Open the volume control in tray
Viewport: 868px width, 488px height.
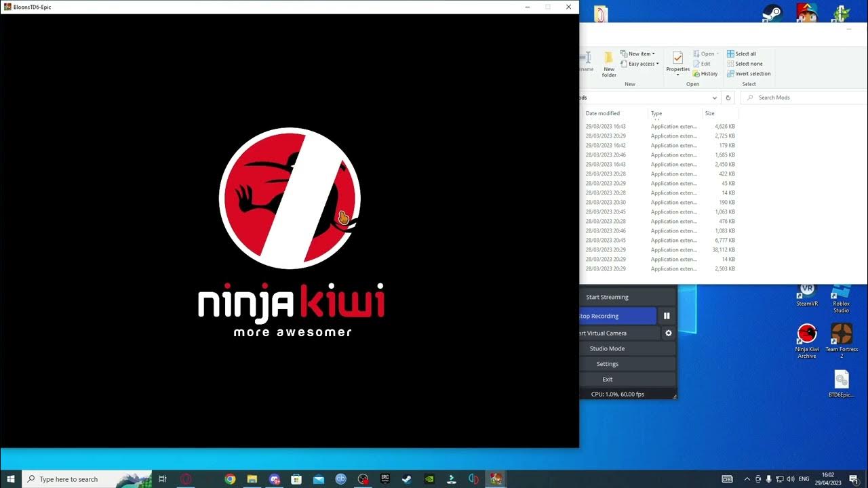pyautogui.click(x=791, y=479)
